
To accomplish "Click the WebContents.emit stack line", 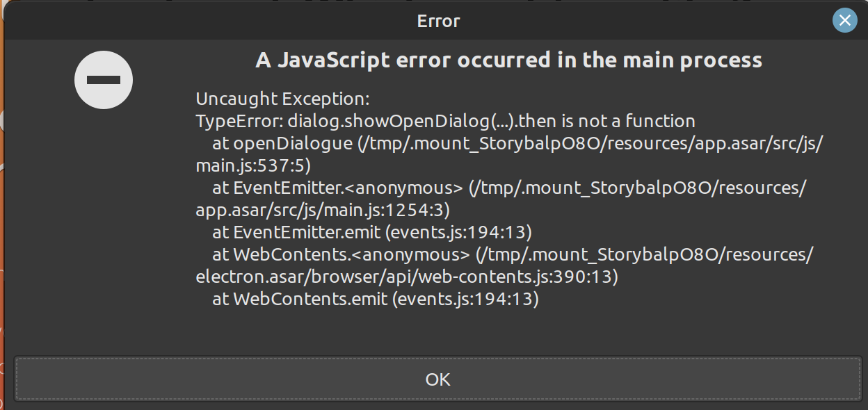I will (376, 299).
